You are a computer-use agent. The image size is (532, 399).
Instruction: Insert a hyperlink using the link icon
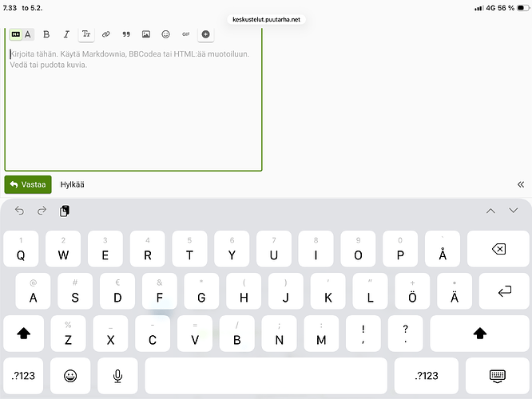106,34
